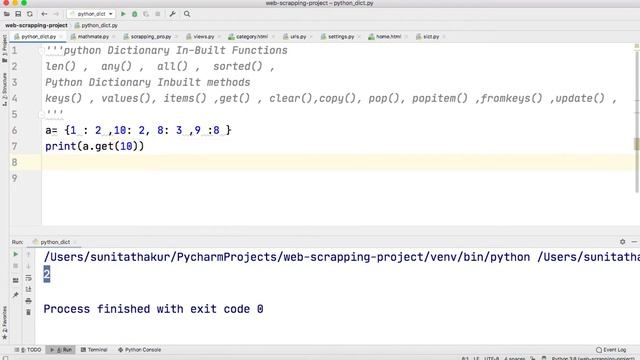Click the fold end marker on line 5

pyautogui.click(x=41, y=115)
